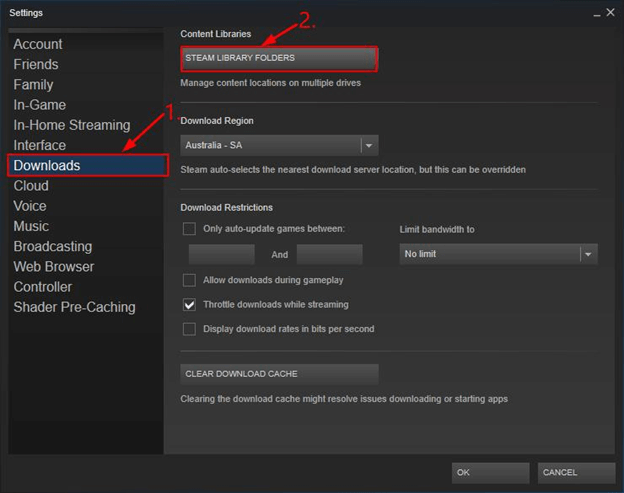This screenshot has height=493, width=624.
Task: Select auto-update start time field
Action: (x=221, y=255)
